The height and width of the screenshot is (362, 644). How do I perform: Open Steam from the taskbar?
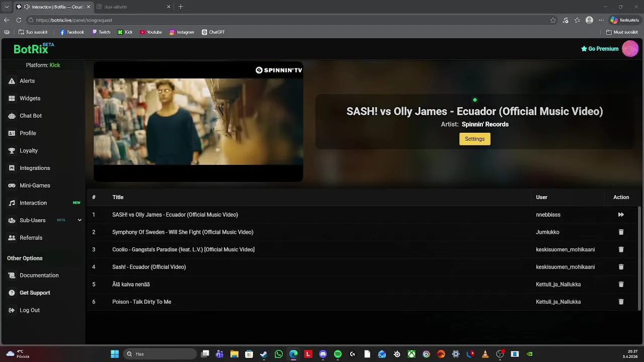[264, 354]
